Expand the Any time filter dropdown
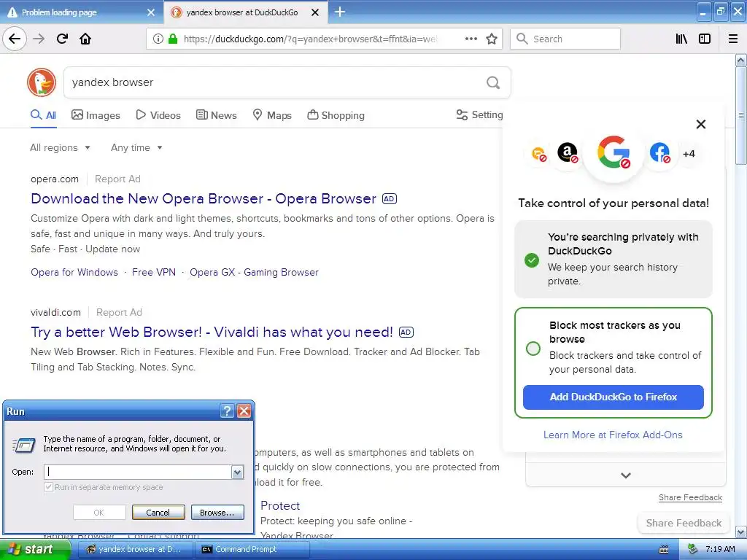The image size is (747, 560). [x=136, y=147]
